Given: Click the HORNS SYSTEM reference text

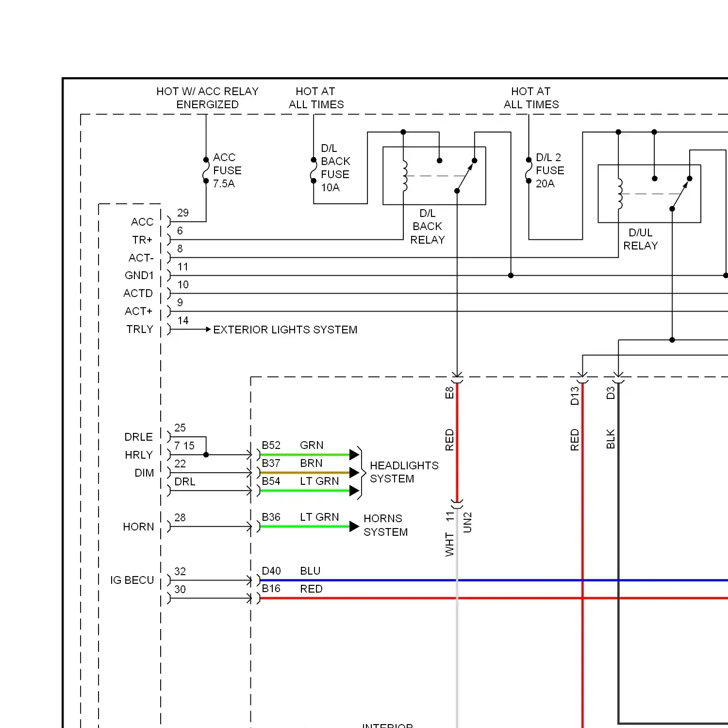Looking at the screenshot, I should click(386, 525).
